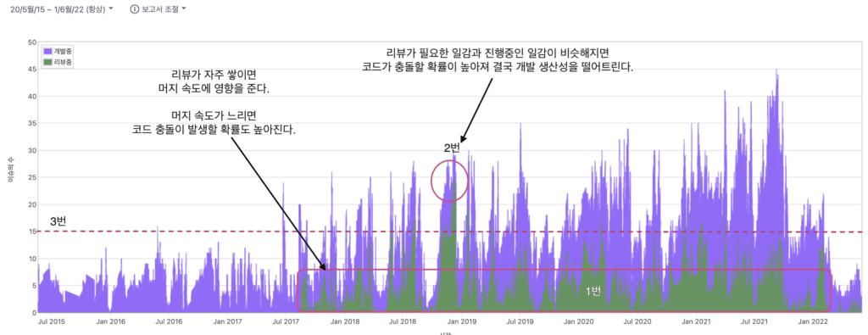This screenshot has height=335, width=868.
Task: Click the y-axis value 45
Action: coord(32,70)
